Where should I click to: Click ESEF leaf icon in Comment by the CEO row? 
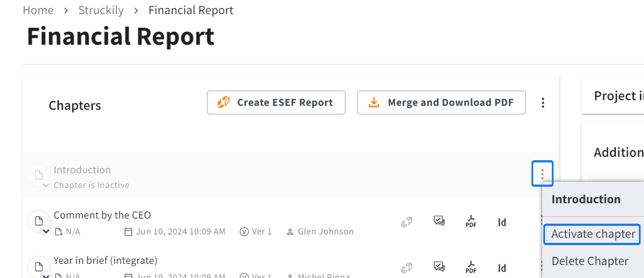pyautogui.click(x=407, y=222)
